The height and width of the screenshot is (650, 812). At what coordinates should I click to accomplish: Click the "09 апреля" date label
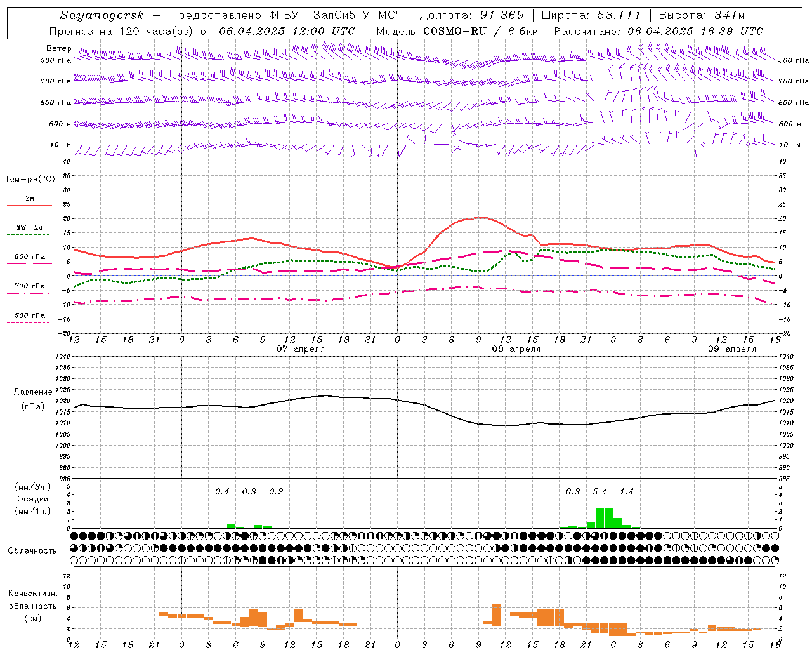pos(732,348)
